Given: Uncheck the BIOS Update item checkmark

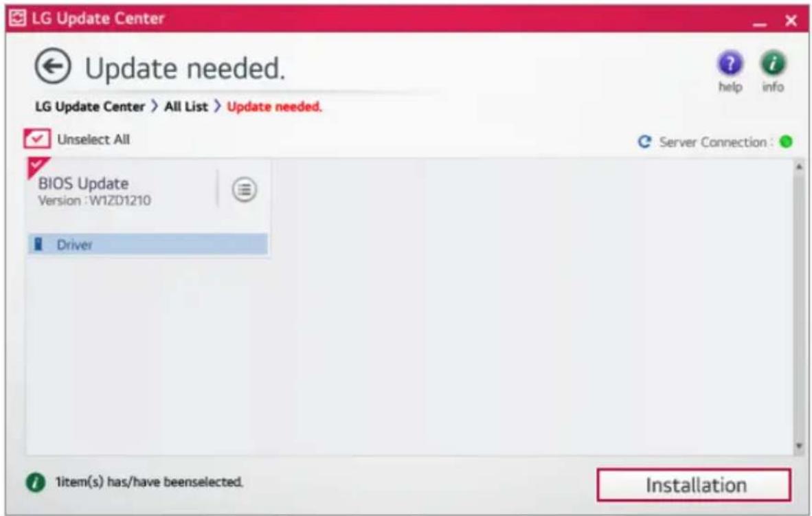Looking at the screenshot, I should [37, 167].
